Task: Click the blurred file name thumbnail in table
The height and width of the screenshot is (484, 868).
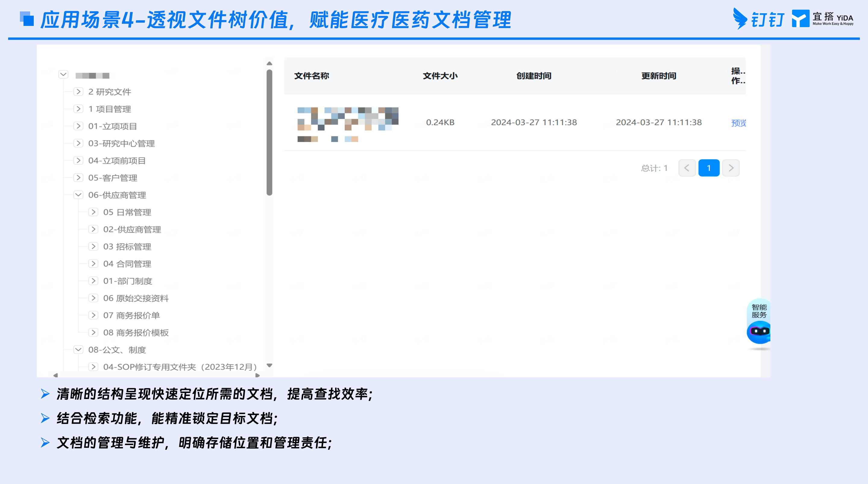Action: pos(348,124)
